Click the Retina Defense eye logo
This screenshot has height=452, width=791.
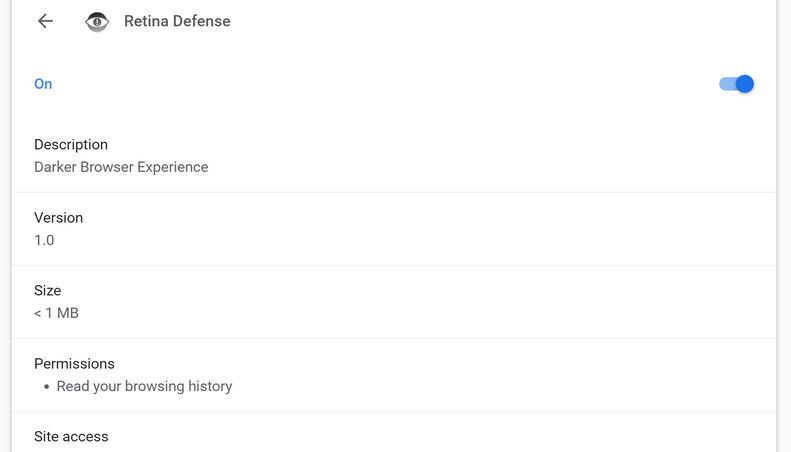pyautogui.click(x=97, y=21)
